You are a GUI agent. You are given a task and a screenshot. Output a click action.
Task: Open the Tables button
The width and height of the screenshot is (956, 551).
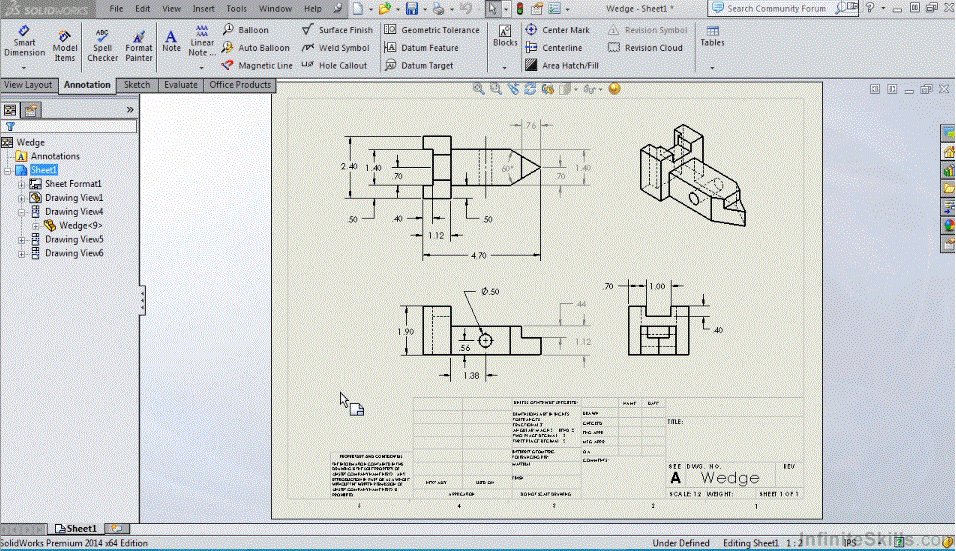pyautogui.click(x=712, y=37)
